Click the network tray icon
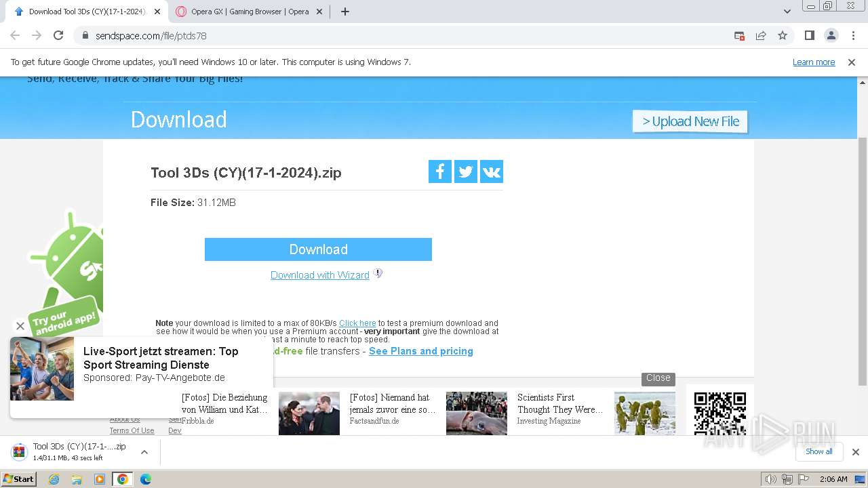868x488 pixels. click(x=787, y=479)
